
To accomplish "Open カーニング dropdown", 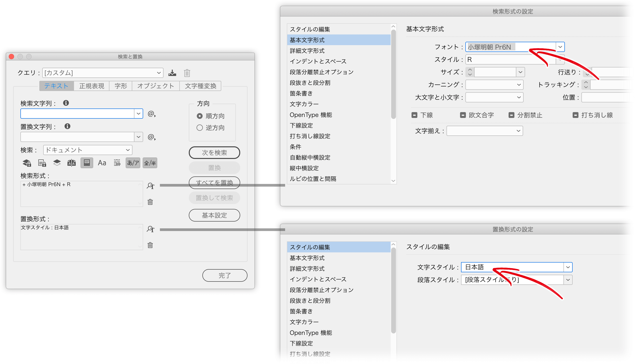I will click(494, 85).
